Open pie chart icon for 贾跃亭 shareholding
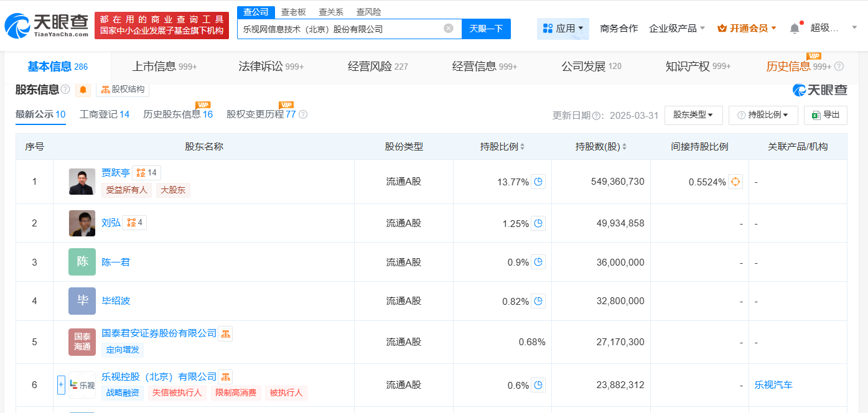 click(x=539, y=182)
